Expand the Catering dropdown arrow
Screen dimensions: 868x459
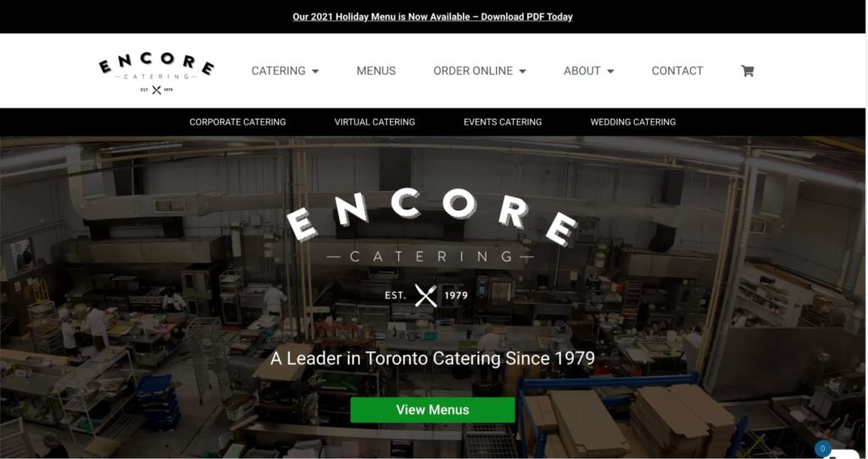tap(315, 71)
